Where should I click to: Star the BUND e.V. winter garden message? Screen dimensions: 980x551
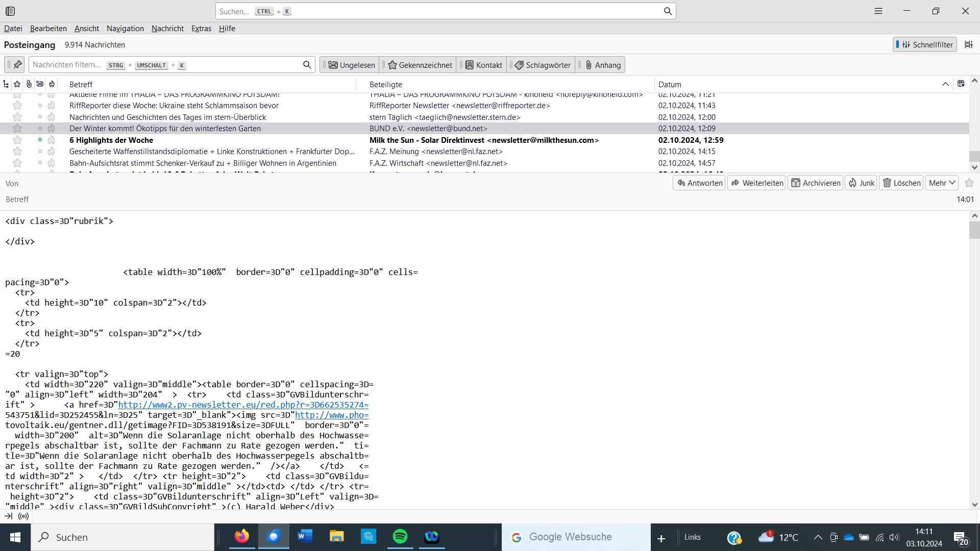(x=17, y=129)
